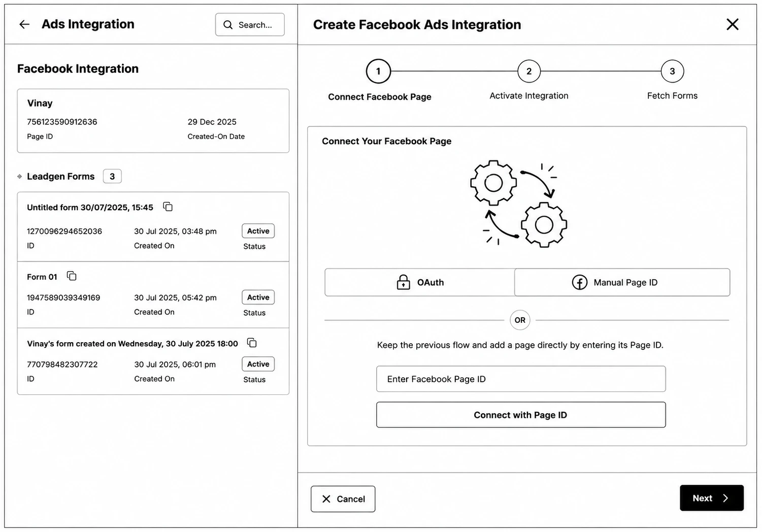Select the Manual Page ID tab

pos(622,282)
